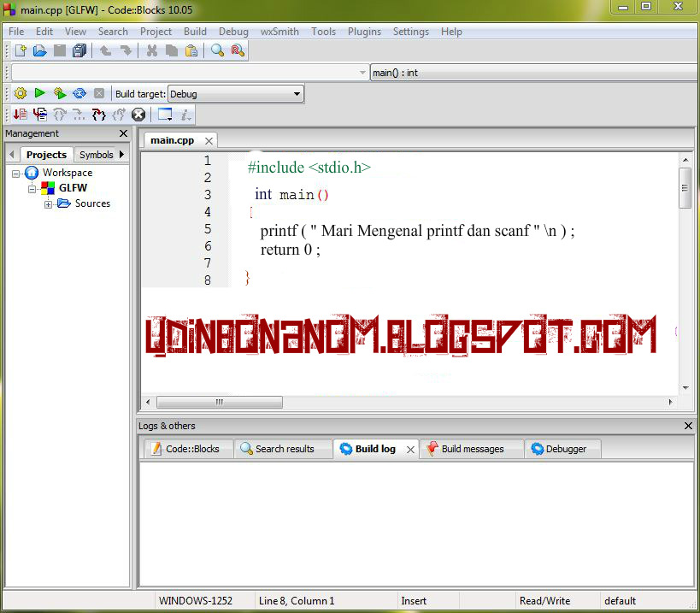700x613 pixels.
Task: Click the Build and run icon
Action: click(x=58, y=93)
